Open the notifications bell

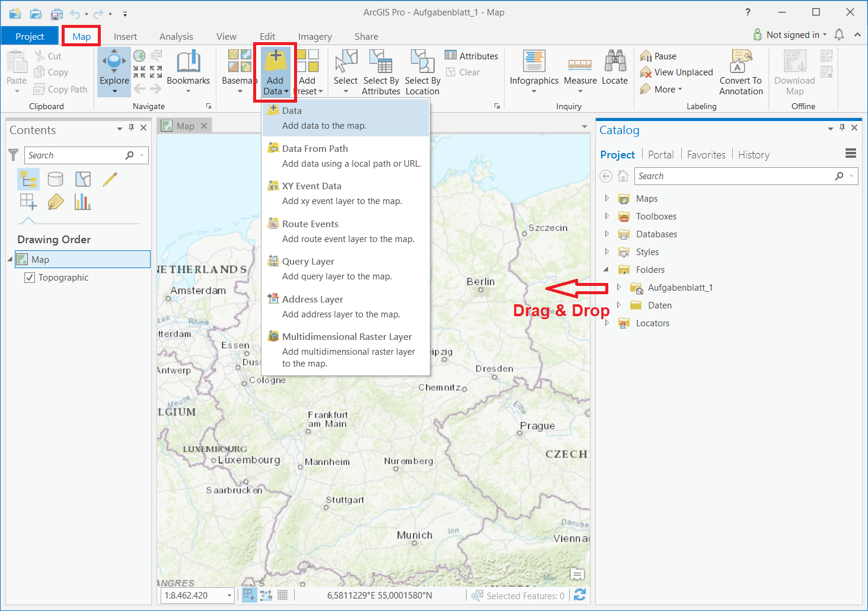pos(839,35)
